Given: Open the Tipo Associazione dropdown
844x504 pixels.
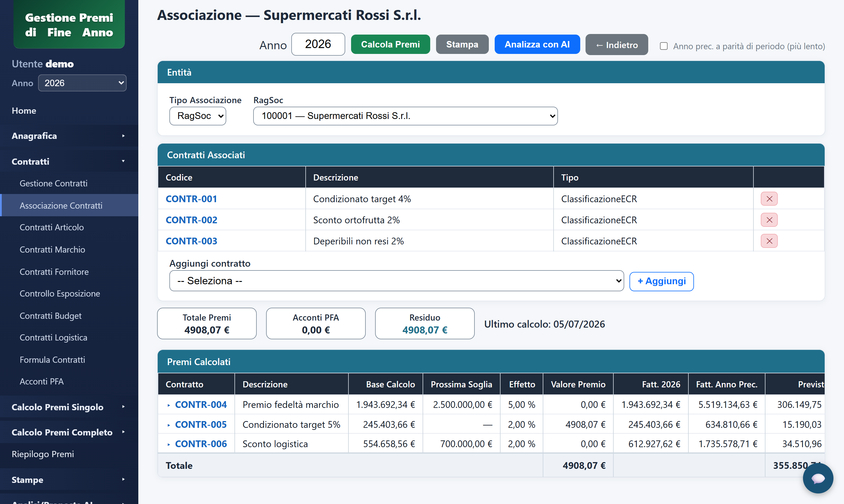Looking at the screenshot, I should pyautogui.click(x=198, y=116).
